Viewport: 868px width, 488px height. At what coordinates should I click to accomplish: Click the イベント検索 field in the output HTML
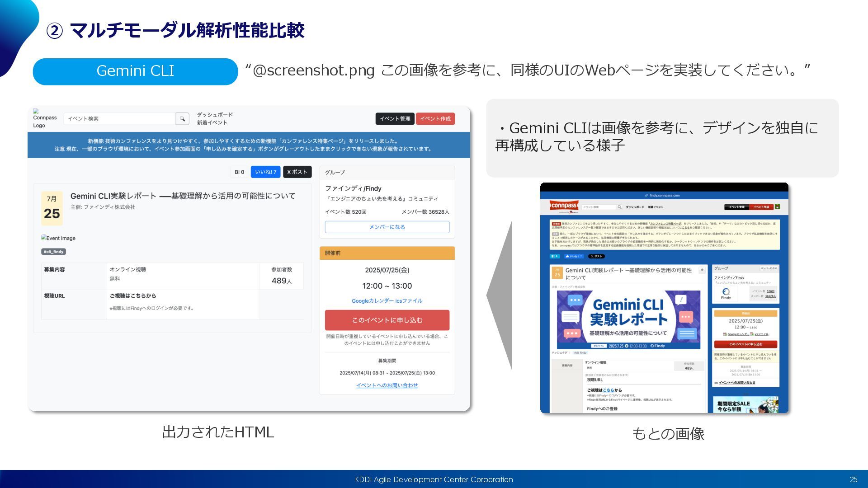pyautogui.click(x=120, y=119)
